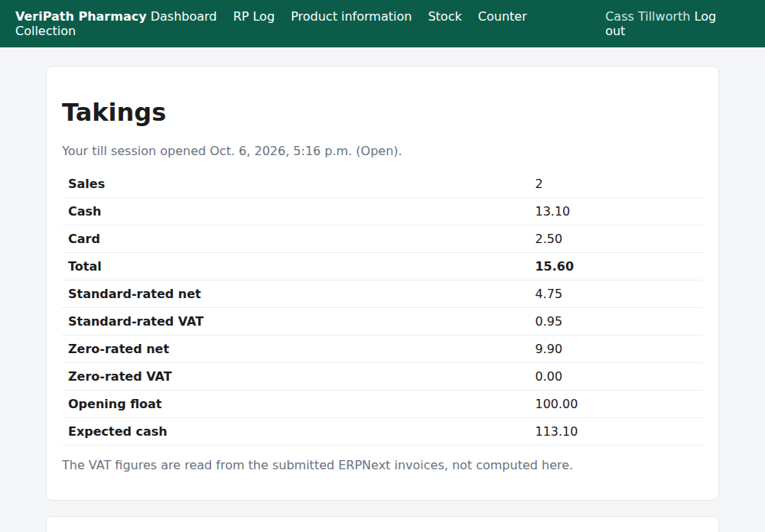Click the Opening float label
Image resolution: width=765 pixels, height=532 pixels.
(115, 404)
